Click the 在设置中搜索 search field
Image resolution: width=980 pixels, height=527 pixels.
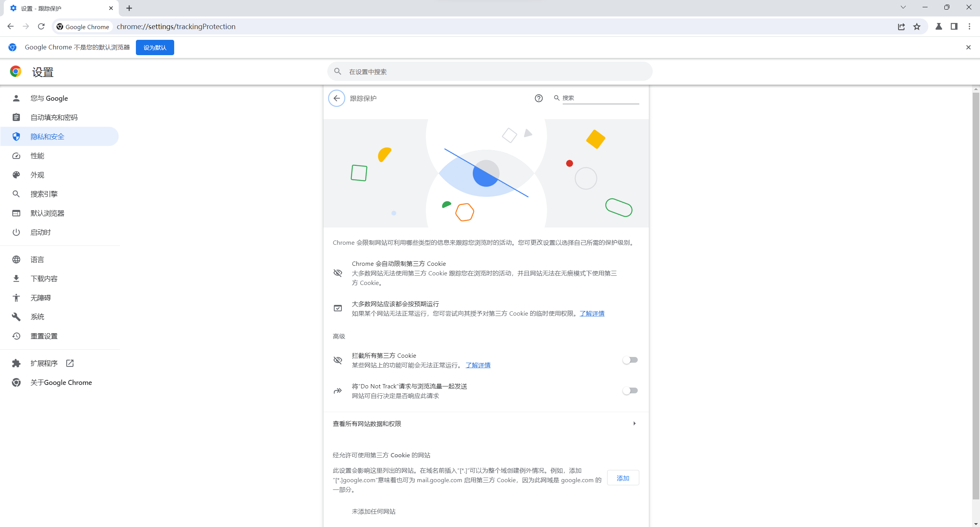tap(490, 72)
